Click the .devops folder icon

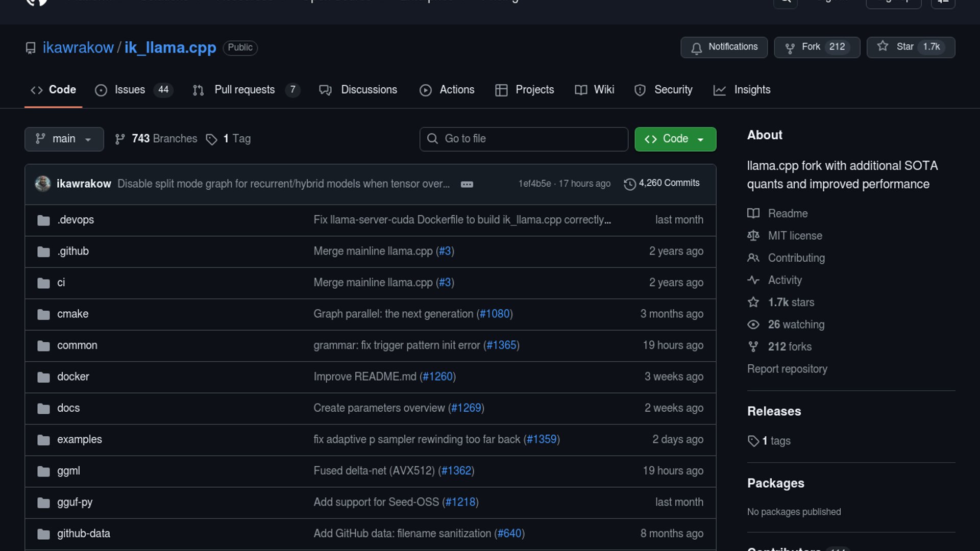(43, 220)
